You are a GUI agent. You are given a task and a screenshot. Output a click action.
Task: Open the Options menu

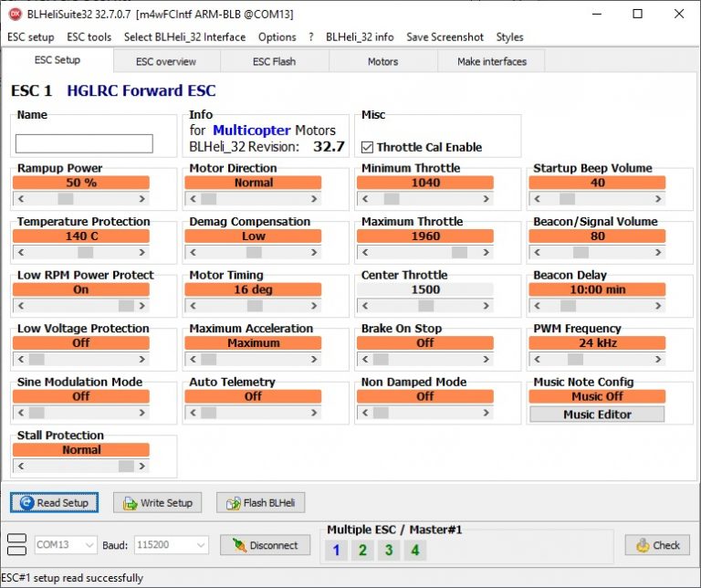click(x=277, y=37)
